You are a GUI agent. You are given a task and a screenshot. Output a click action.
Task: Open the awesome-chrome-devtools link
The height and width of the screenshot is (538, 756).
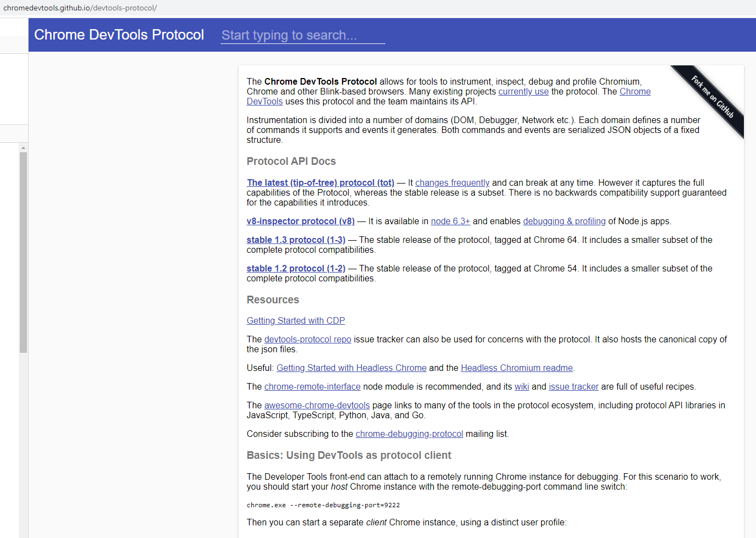(x=317, y=406)
